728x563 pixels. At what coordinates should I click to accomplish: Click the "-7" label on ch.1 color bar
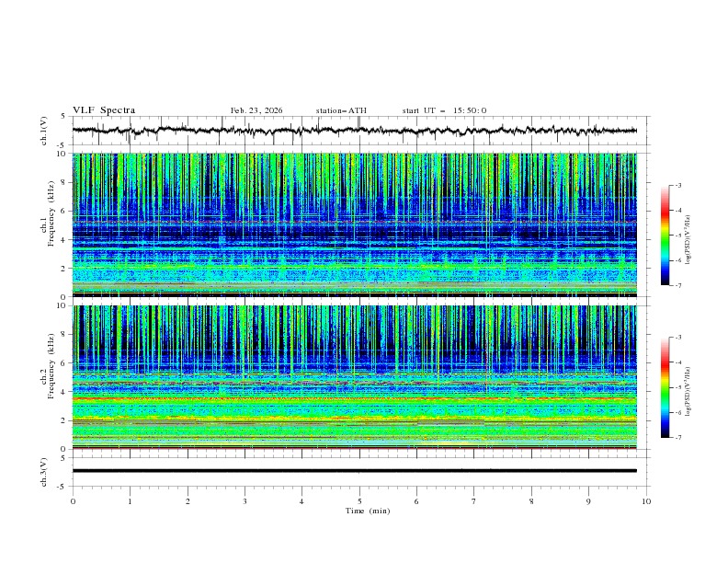678,285
